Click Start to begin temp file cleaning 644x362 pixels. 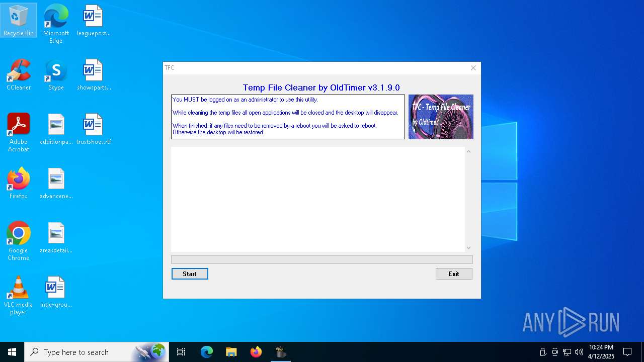[190, 274]
